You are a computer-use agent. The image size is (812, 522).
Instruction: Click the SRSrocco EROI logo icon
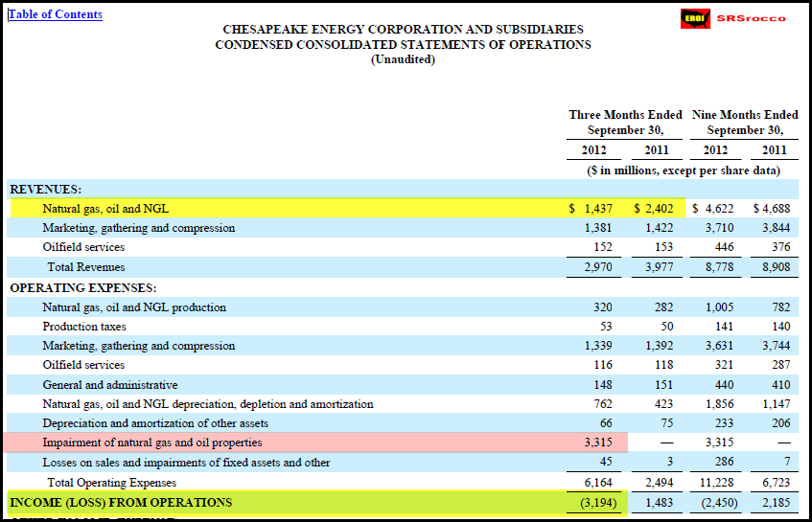coord(695,18)
